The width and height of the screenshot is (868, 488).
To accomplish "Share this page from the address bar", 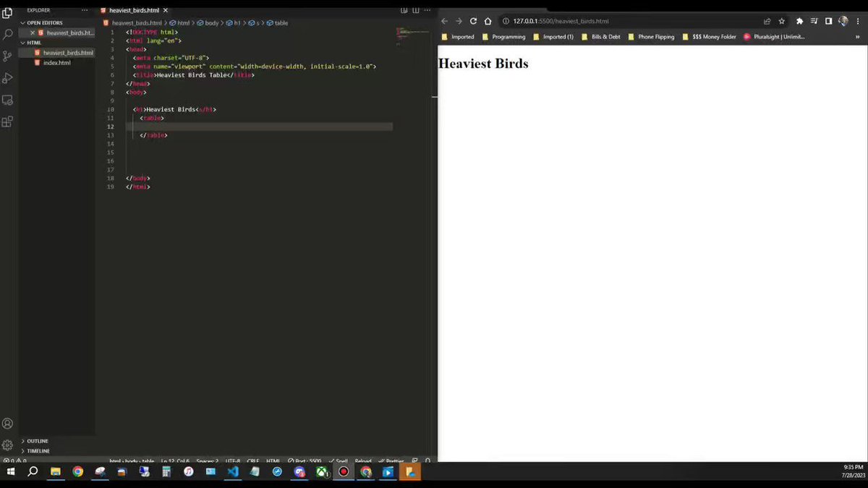I will 767,21.
